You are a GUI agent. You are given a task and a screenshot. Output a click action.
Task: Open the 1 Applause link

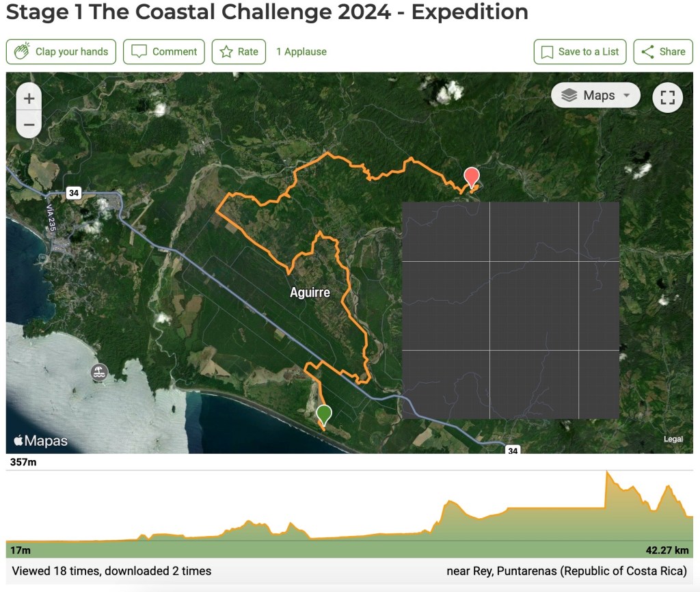301,52
